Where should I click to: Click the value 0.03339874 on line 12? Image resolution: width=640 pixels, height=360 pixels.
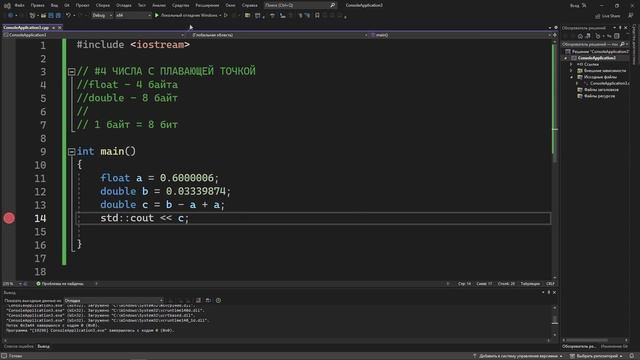point(196,191)
